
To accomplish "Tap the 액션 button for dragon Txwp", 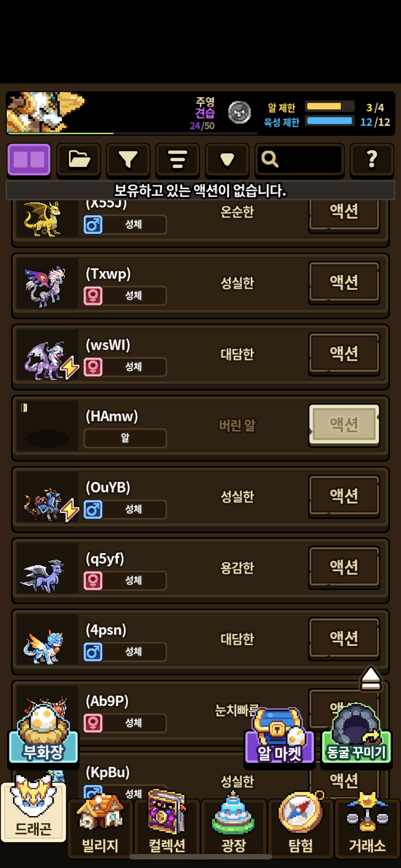I will 344,282.
